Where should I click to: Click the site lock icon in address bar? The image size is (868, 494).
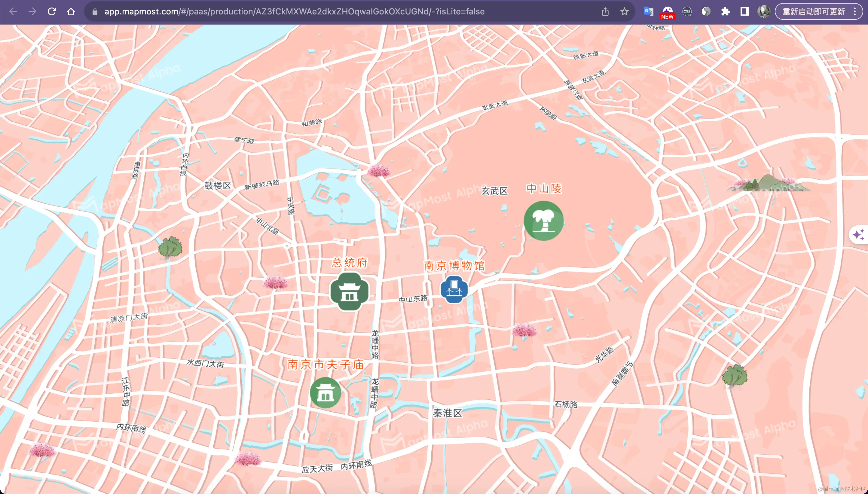[95, 12]
